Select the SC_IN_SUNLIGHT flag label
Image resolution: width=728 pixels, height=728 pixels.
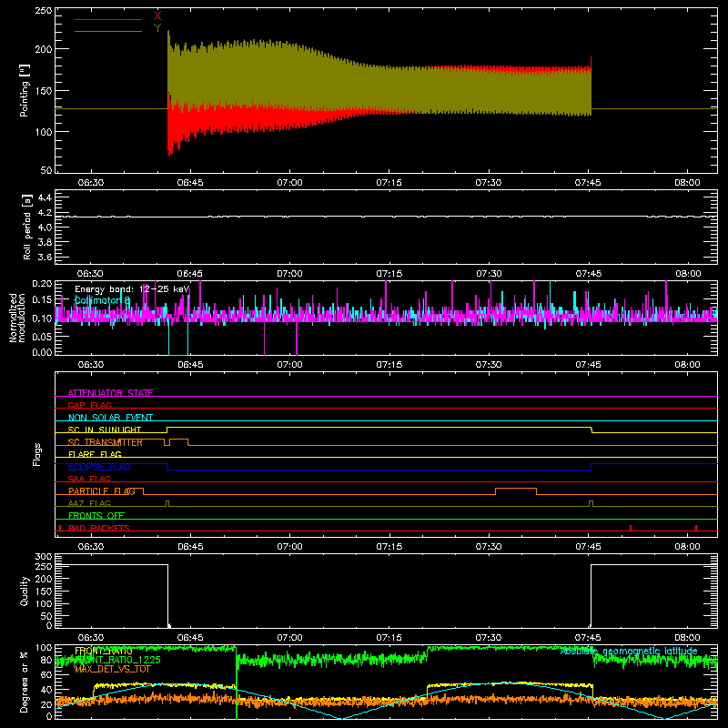(x=105, y=430)
